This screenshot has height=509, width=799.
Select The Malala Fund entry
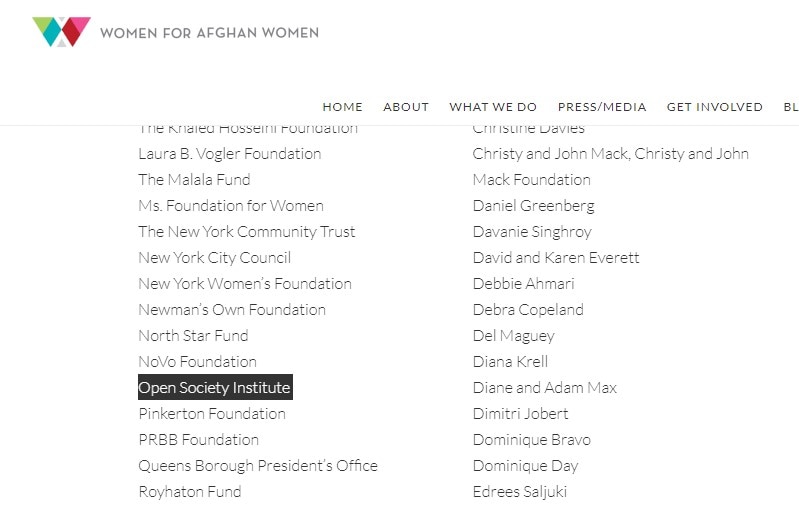pos(194,180)
